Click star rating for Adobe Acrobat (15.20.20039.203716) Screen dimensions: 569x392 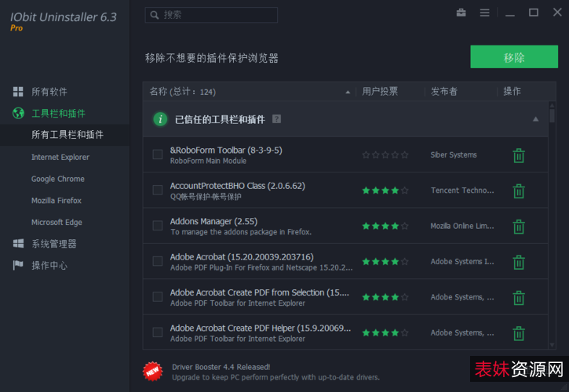coord(385,261)
